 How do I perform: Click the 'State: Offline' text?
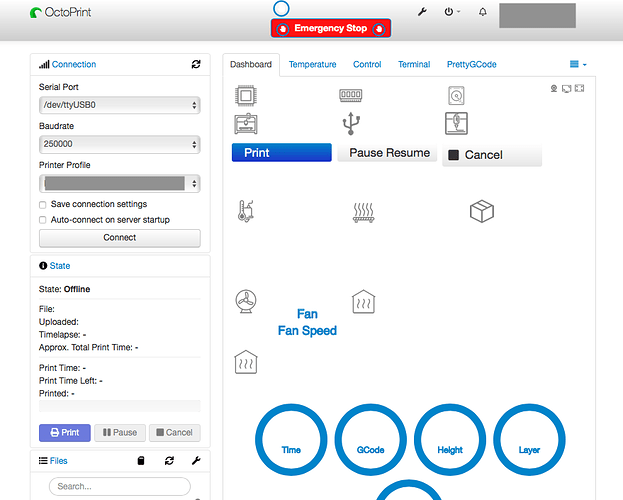tap(64, 289)
